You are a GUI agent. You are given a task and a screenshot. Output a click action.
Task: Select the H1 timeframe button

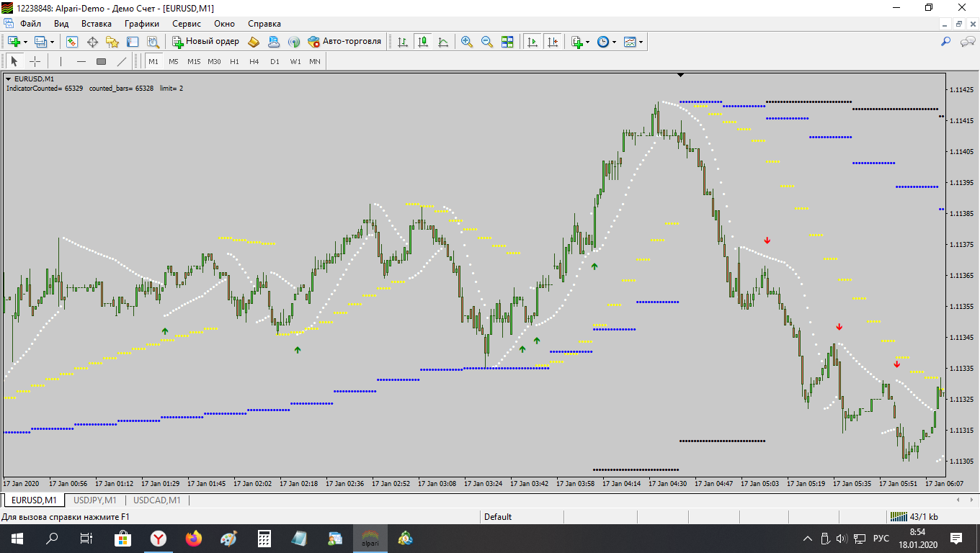(x=234, y=61)
